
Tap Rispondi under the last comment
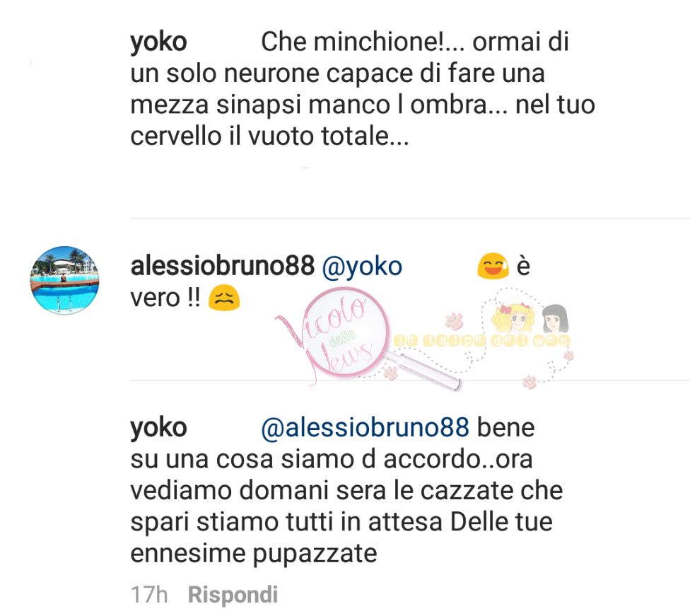[233, 595]
